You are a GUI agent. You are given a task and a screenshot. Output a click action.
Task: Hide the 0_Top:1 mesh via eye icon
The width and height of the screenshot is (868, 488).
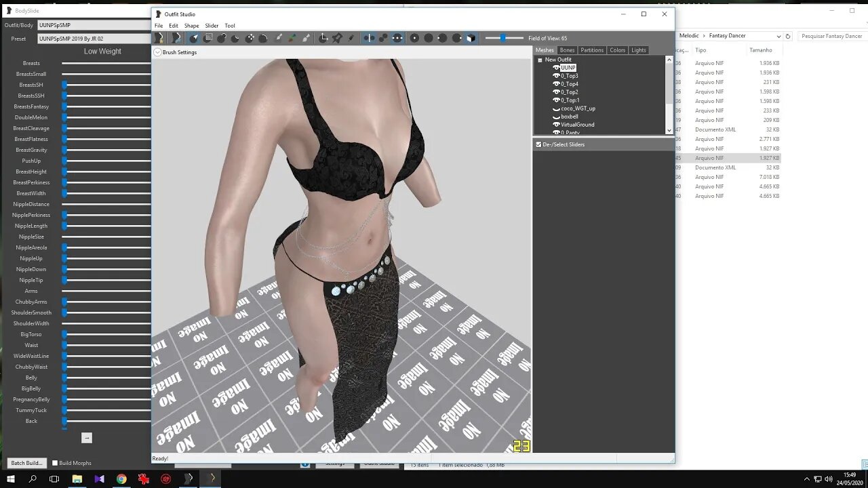[556, 100]
